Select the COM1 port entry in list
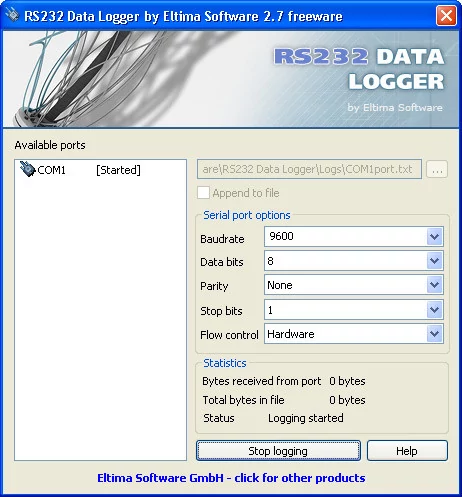Screen dimensions: 462x497 click(80, 170)
